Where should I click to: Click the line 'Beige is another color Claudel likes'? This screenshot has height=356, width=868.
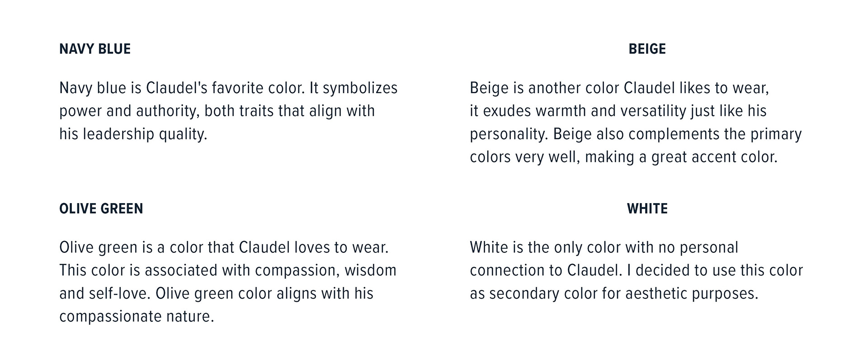pyautogui.click(x=590, y=88)
